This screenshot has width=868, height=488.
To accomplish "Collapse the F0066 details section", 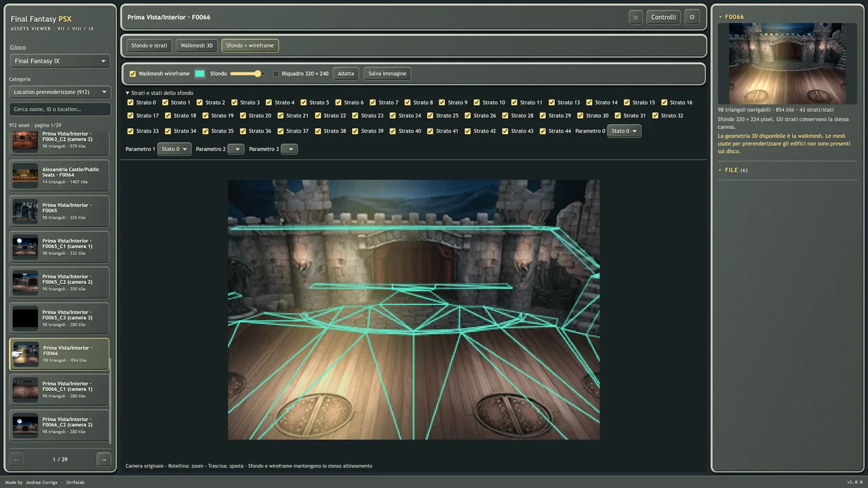I will click(732, 17).
